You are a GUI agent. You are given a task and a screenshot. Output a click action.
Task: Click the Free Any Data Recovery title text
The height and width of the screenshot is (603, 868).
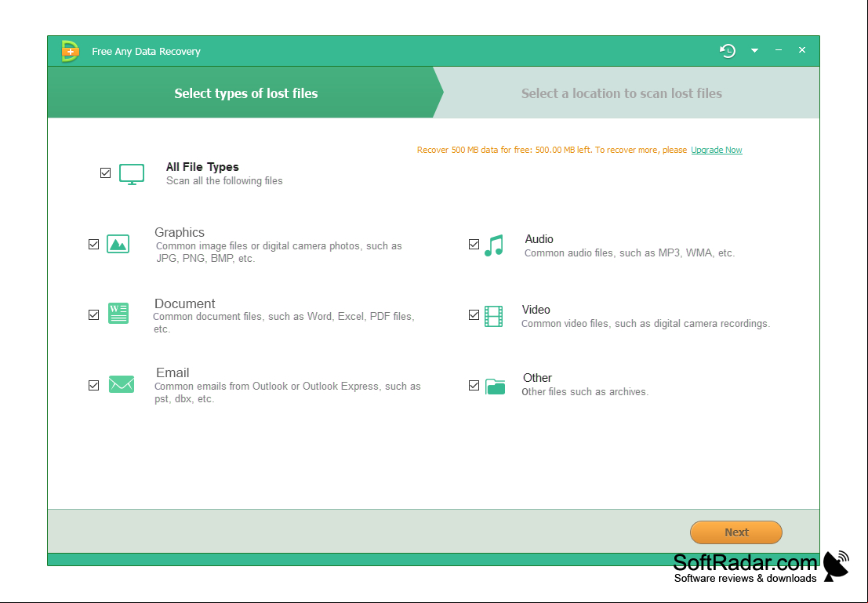point(146,51)
